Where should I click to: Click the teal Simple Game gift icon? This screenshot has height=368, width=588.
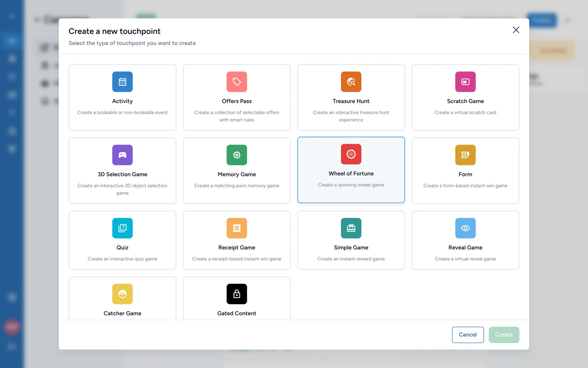[x=351, y=228]
